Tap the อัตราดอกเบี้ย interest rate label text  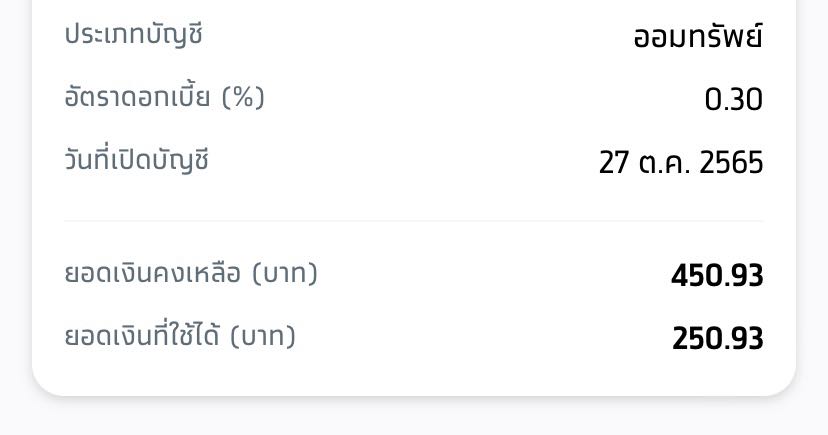point(137,97)
